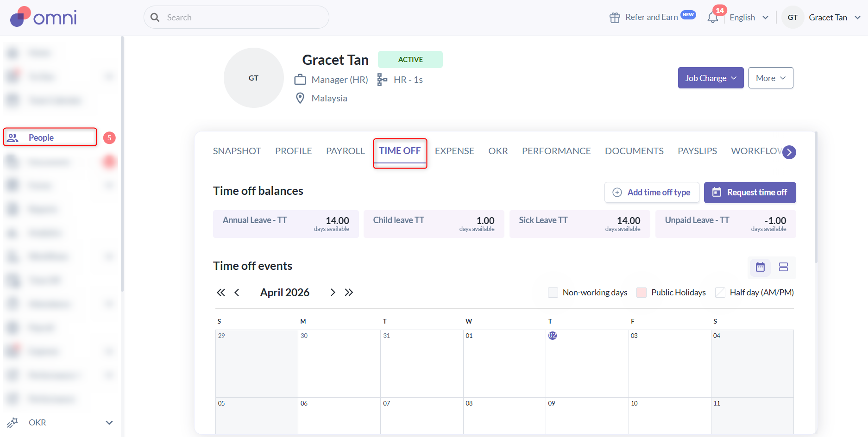Click Request time off button
Viewport: 868px width, 437px height.
[750, 192]
